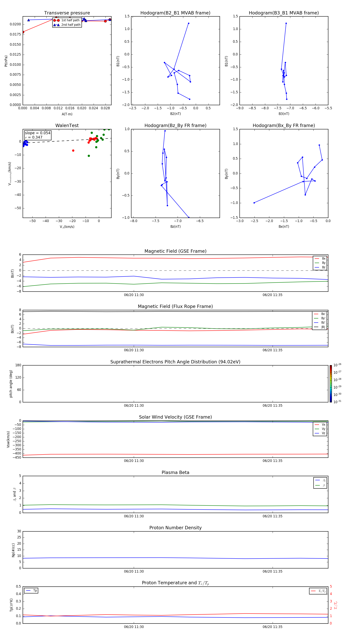351x644 pixels.
Task: Click the 'Tp(10^6K)' axis label
Action: click(11, 605)
